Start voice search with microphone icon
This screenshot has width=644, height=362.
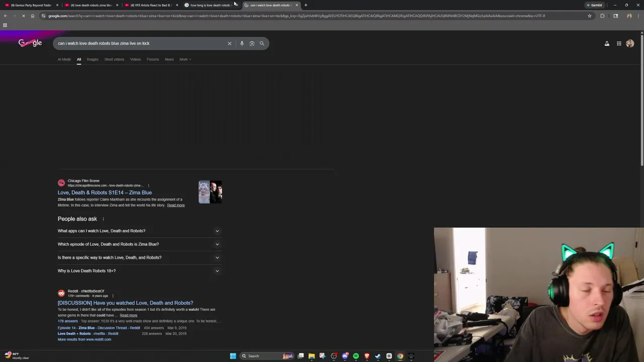(242, 43)
